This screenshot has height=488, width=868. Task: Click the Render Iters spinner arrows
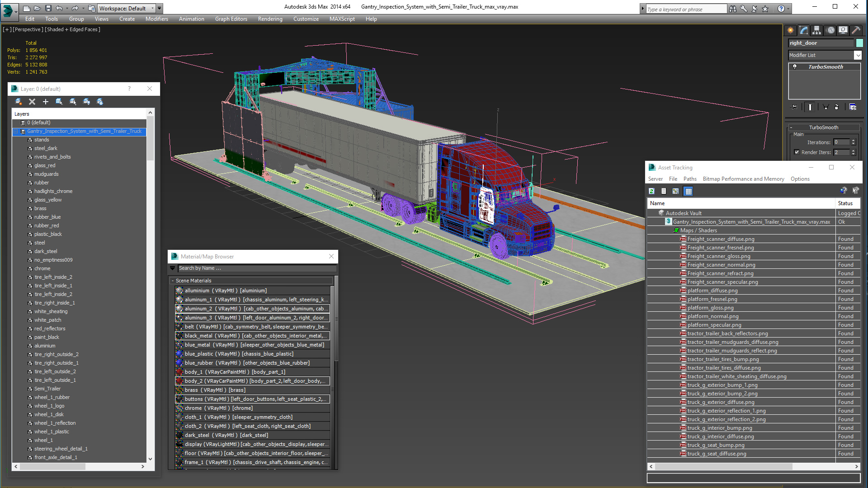pyautogui.click(x=854, y=152)
